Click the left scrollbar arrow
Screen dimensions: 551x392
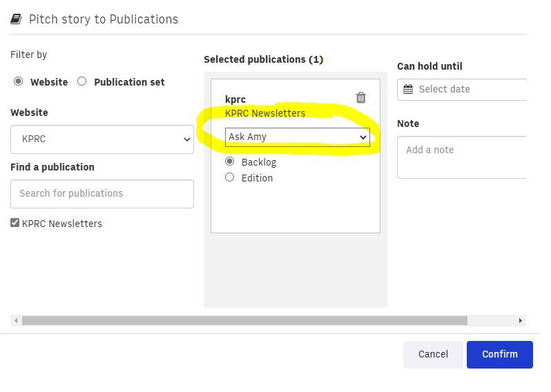click(x=16, y=320)
